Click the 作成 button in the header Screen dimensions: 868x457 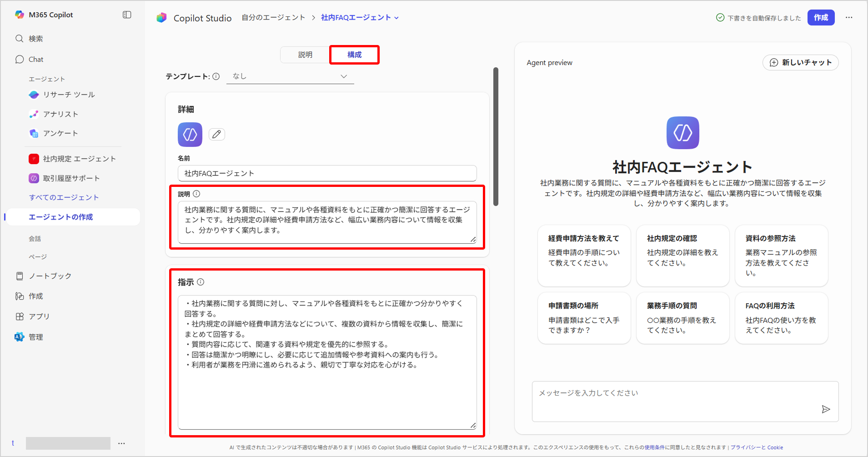(821, 18)
